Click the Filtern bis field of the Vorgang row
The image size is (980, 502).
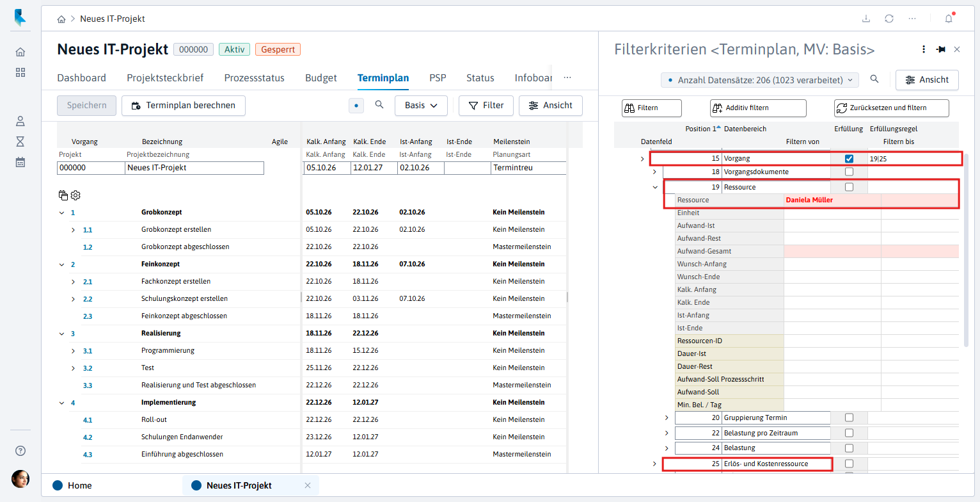pos(913,159)
